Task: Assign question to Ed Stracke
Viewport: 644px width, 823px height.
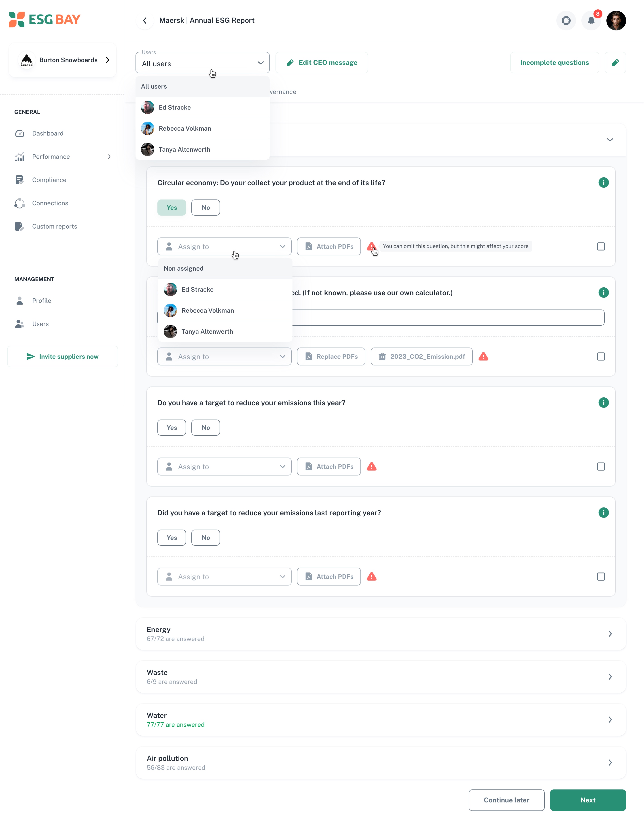Action: [225, 290]
